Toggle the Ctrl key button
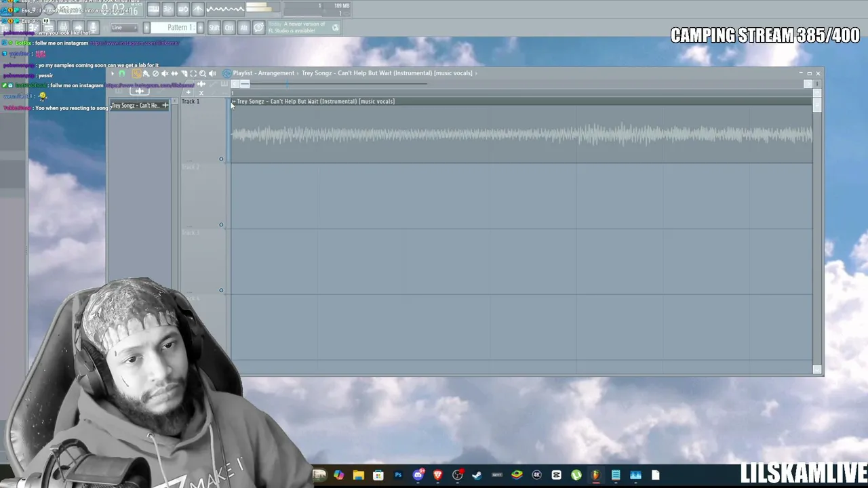 (229, 28)
